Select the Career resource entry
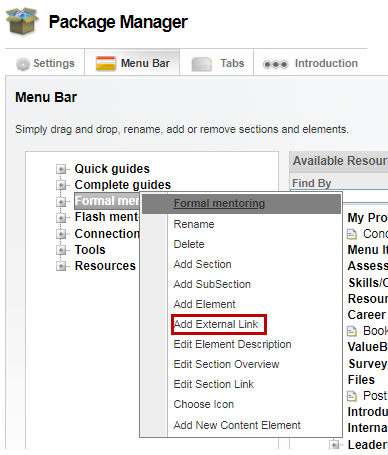This screenshot has height=455, width=388. [367, 315]
